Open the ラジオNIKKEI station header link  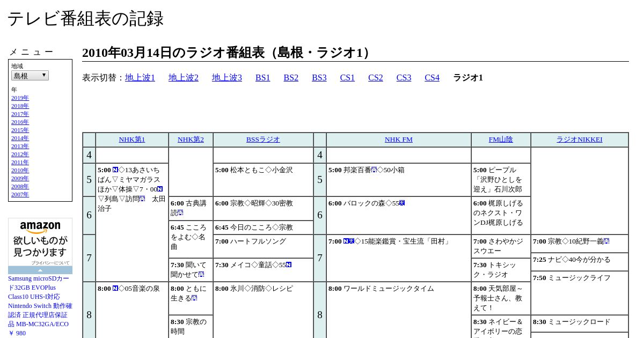(x=579, y=139)
